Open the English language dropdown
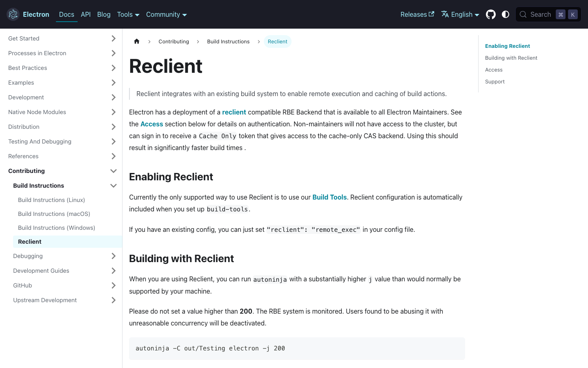The image size is (588, 368). pos(460,14)
